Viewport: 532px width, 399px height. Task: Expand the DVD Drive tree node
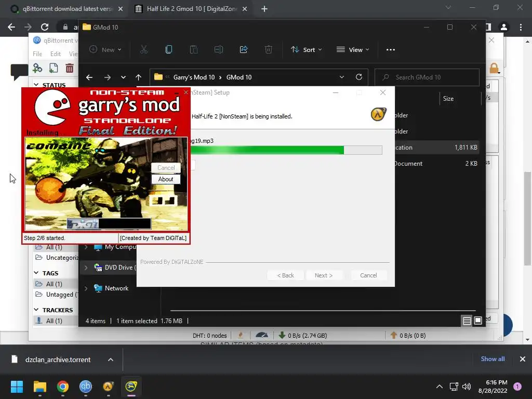point(86,268)
